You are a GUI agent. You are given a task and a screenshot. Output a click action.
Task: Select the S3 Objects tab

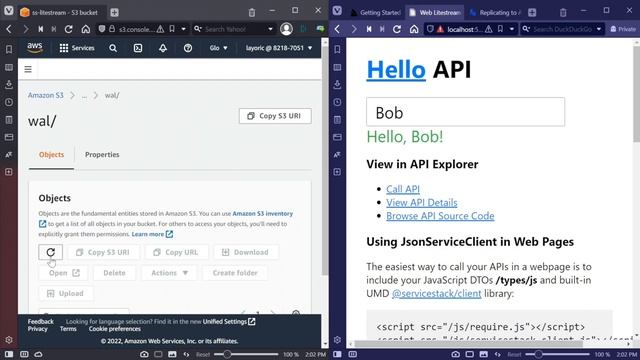coord(51,155)
